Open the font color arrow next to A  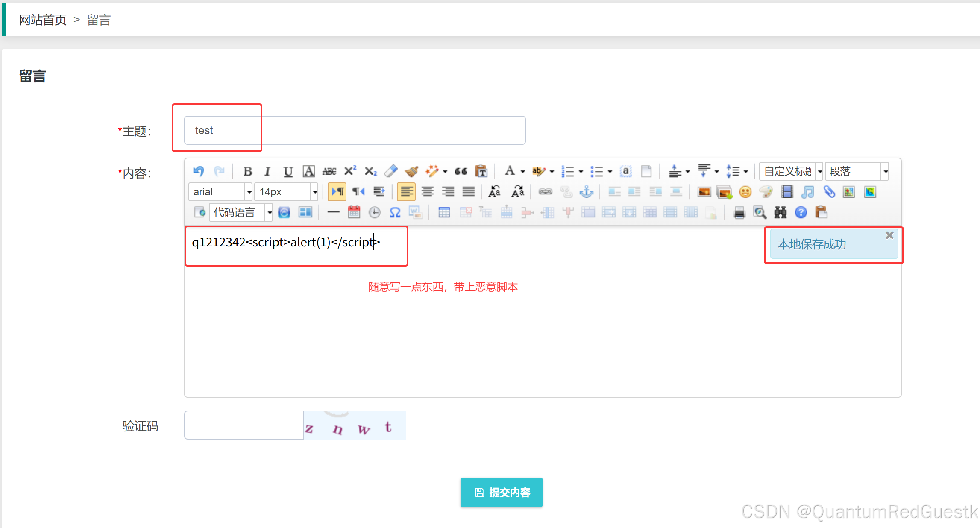523,171
